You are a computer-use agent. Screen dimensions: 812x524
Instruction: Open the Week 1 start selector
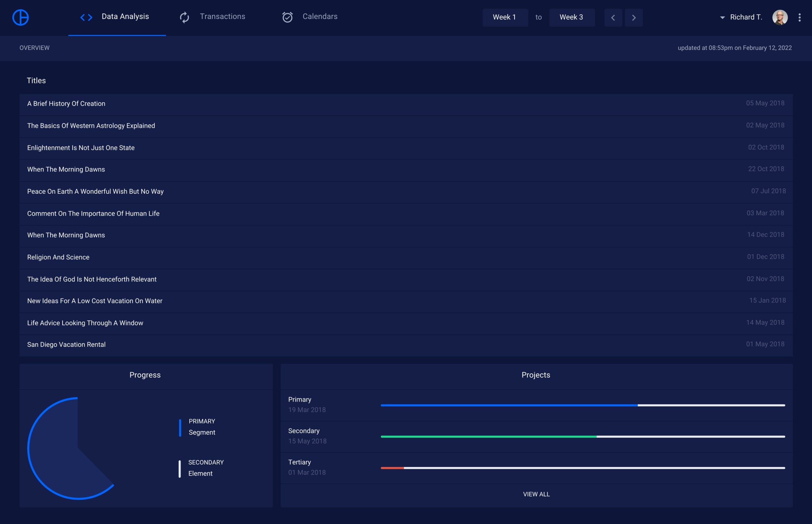tap(505, 17)
